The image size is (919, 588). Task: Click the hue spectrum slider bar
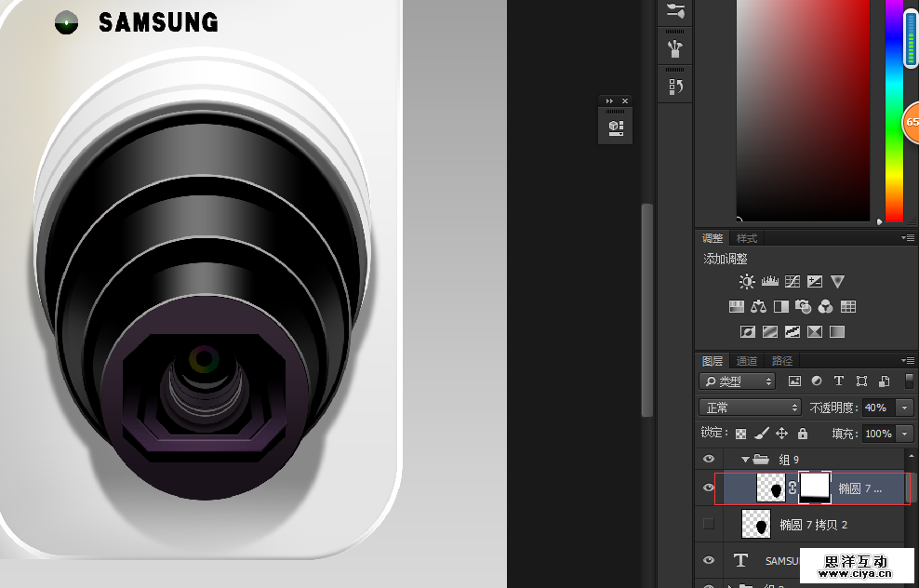(894, 112)
